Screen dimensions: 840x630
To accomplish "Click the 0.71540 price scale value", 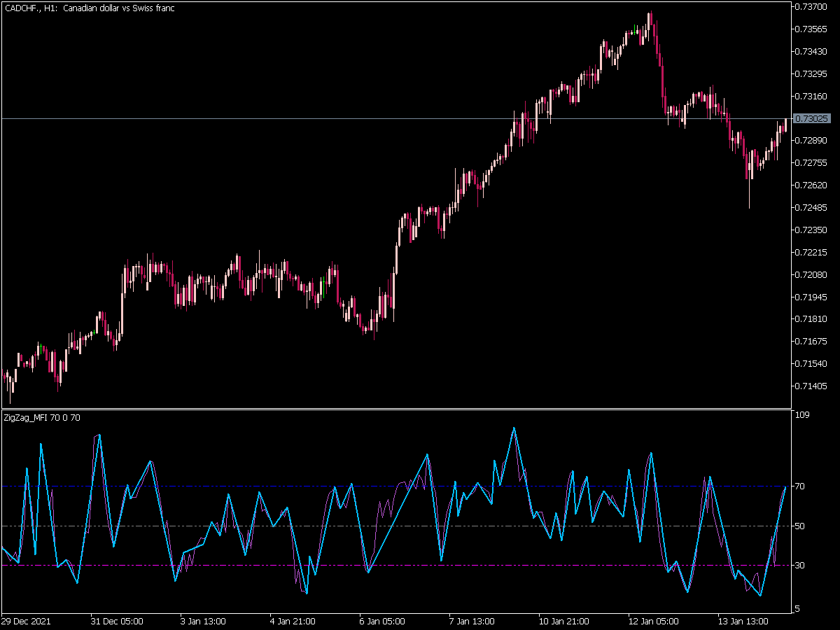I will [811, 364].
